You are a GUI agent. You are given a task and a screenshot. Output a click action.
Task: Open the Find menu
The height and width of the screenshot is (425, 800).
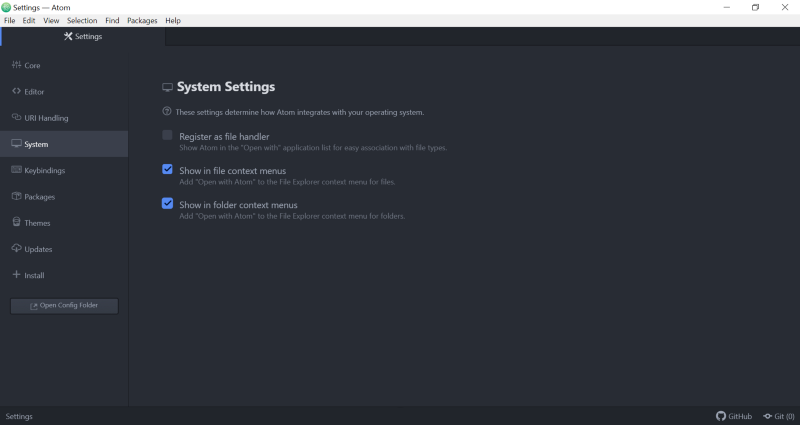tap(112, 20)
